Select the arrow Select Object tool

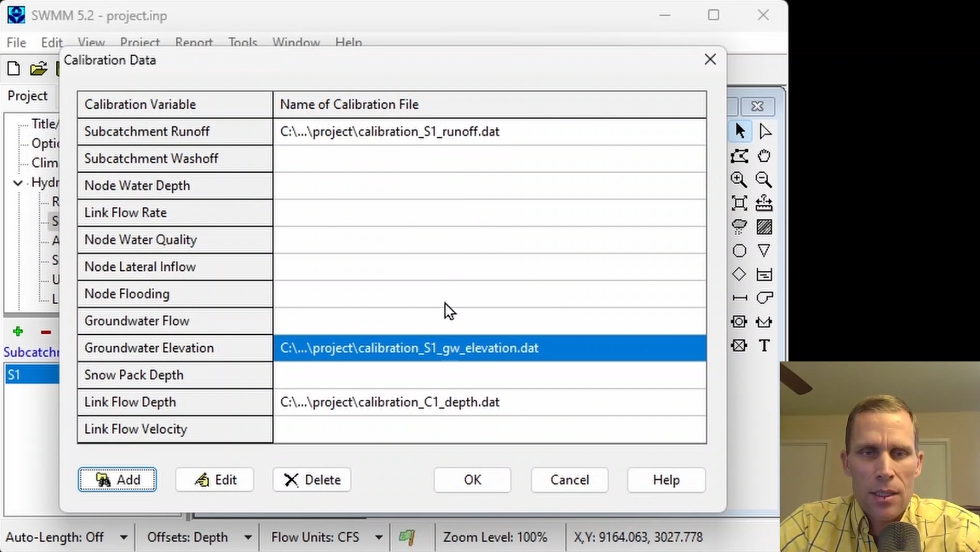[739, 131]
